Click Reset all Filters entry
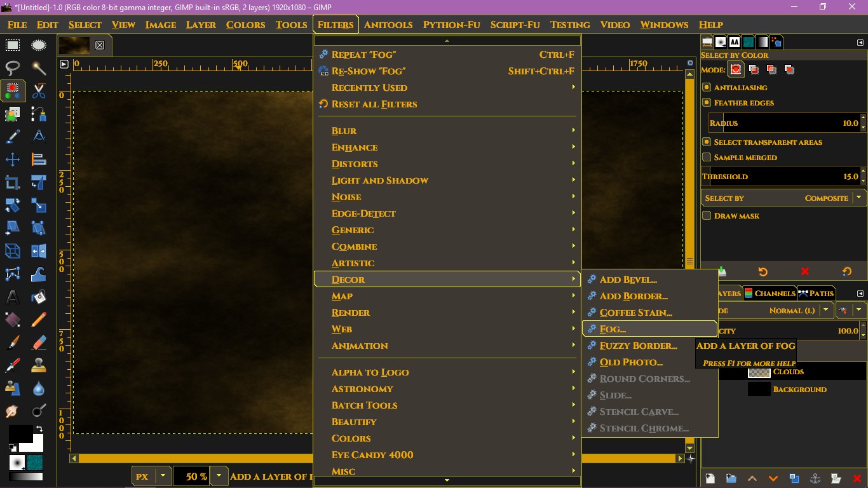 pos(447,104)
